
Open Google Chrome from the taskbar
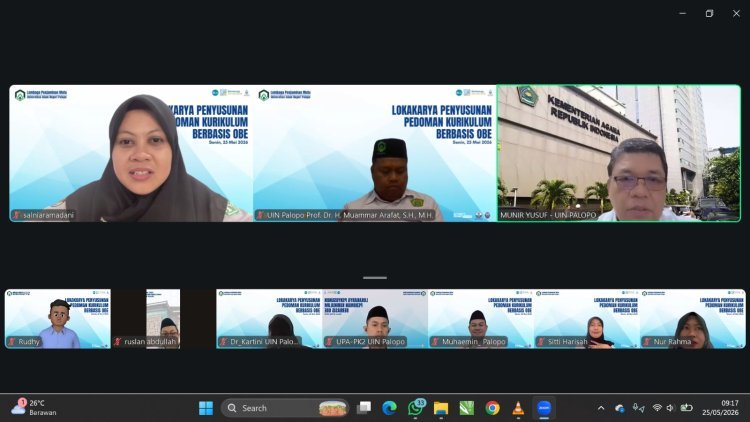[x=492, y=408]
